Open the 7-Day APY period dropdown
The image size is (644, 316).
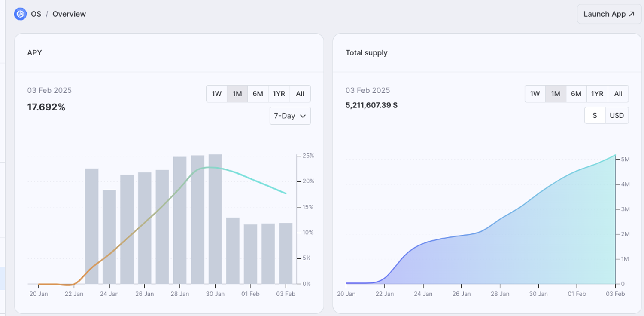(x=290, y=116)
